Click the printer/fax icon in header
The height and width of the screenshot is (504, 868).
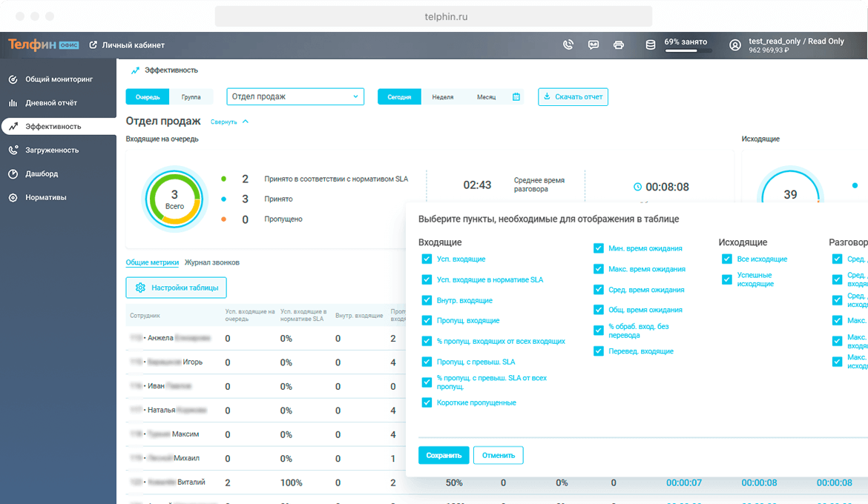coord(619,45)
